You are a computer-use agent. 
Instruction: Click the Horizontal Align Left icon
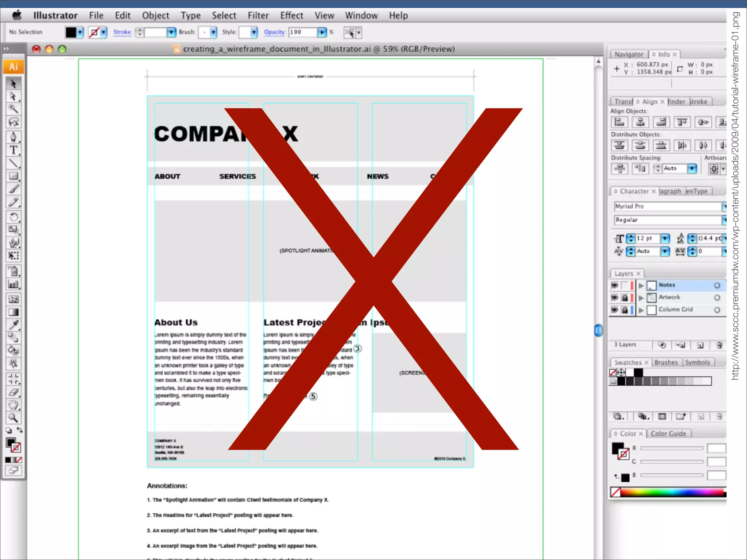619,122
